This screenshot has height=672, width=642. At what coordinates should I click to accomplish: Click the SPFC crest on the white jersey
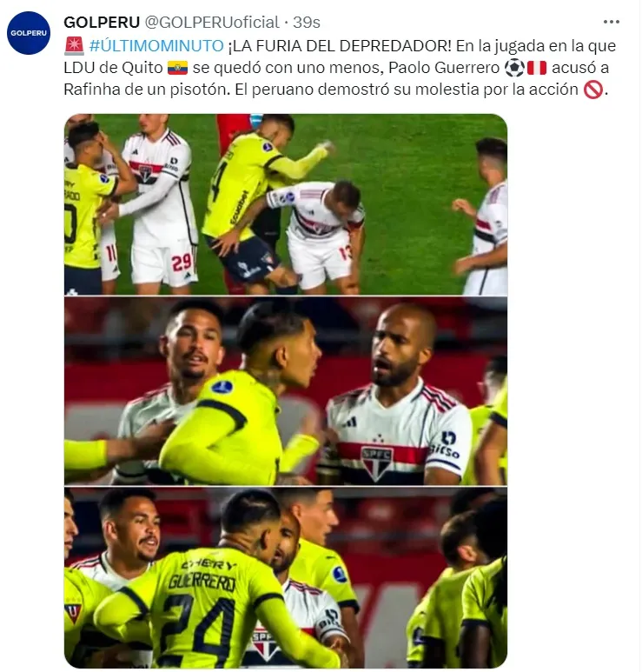tap(376, 462)
